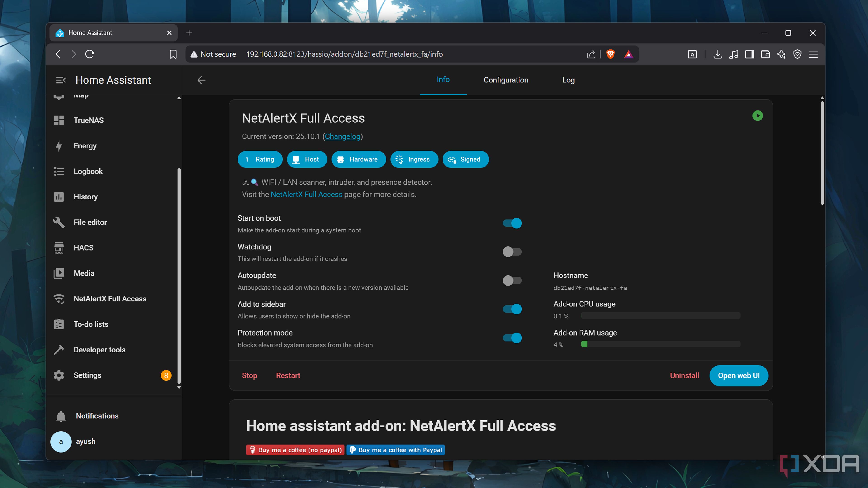
Task: Click the back arrow beside Info tab
Action: pos(201,80)
